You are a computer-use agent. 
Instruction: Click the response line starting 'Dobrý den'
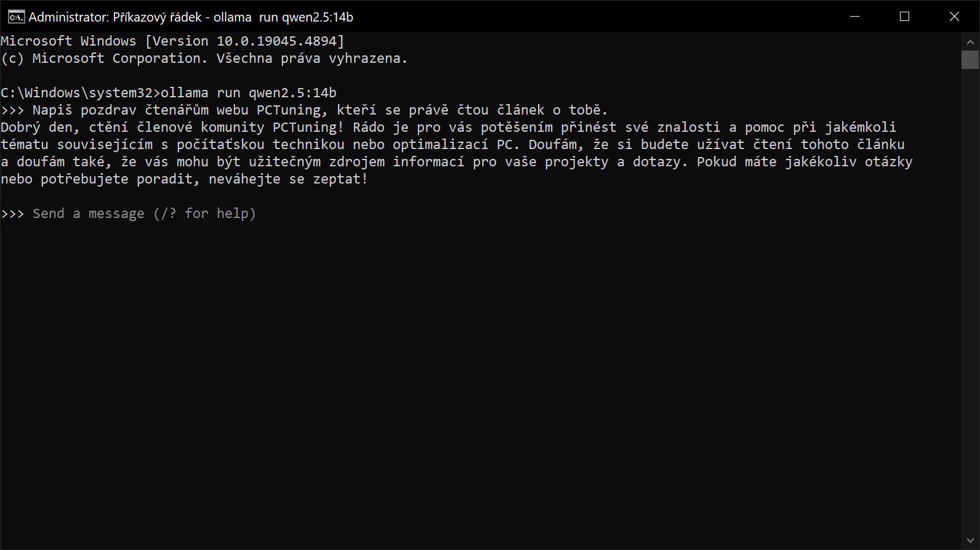click(x=449, y=127)
